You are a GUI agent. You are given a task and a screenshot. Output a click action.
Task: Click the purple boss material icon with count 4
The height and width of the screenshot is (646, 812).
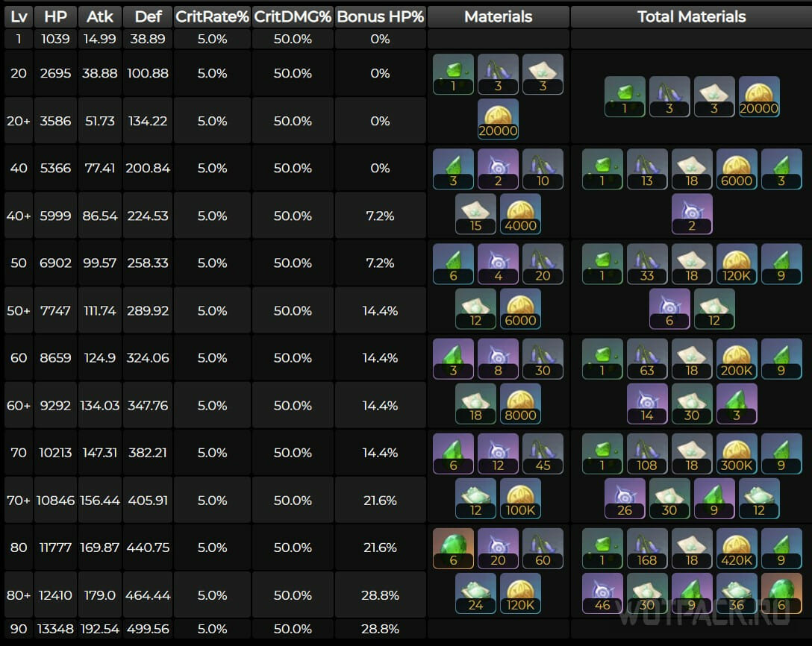[x=498, y=263]
